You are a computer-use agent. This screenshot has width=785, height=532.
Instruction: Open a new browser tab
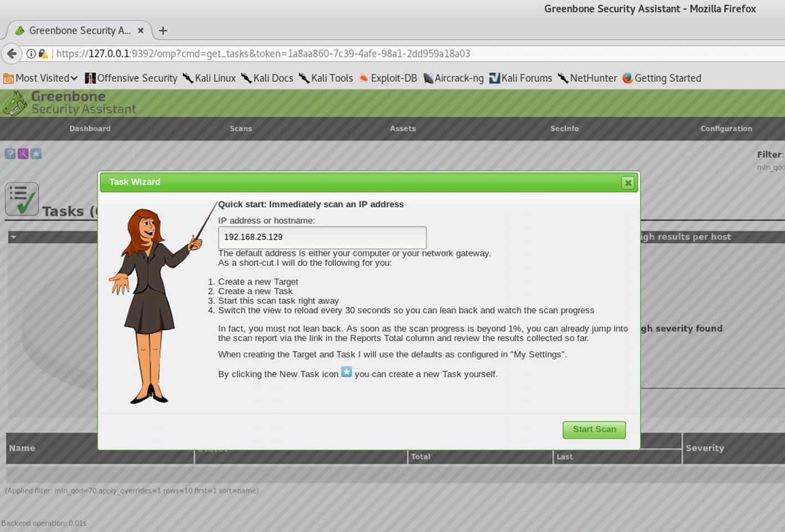[163, 30]
